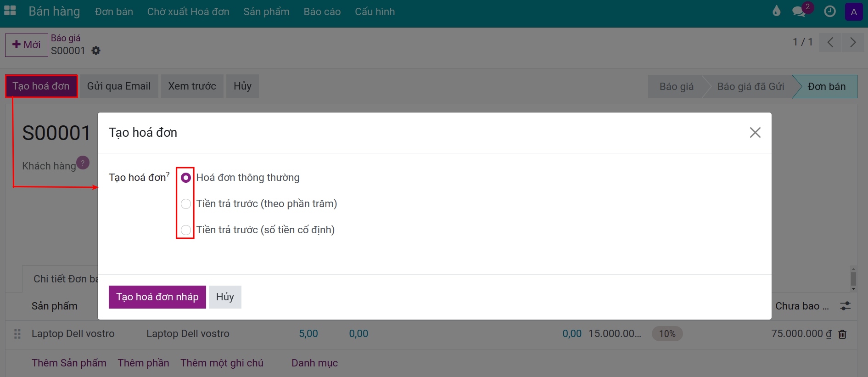The image size is (868, 377).
Task: Click the Báo giá breadcrumb link
Action: pos(66,38)
